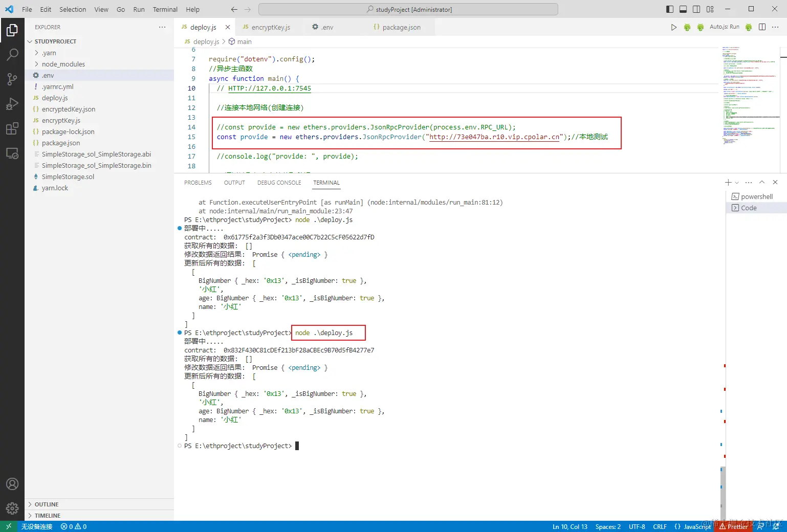This screenshot has width=787, height=532.
Task: Close the terminal panel
Action: (775, 183)
